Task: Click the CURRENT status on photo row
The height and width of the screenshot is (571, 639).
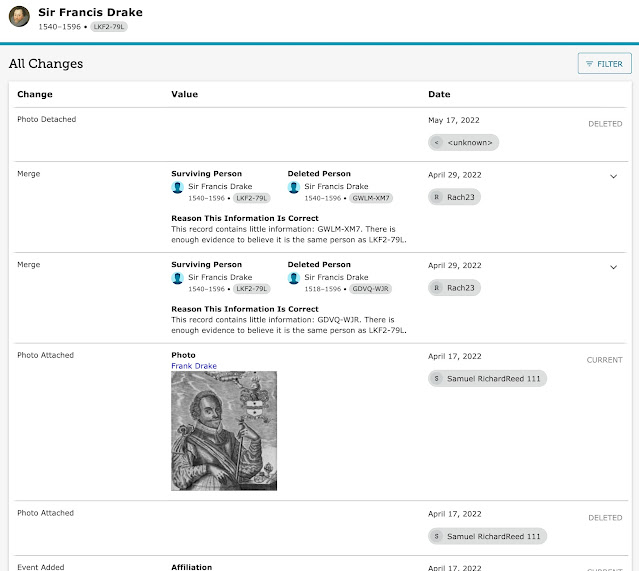Action: pos(605,360)
